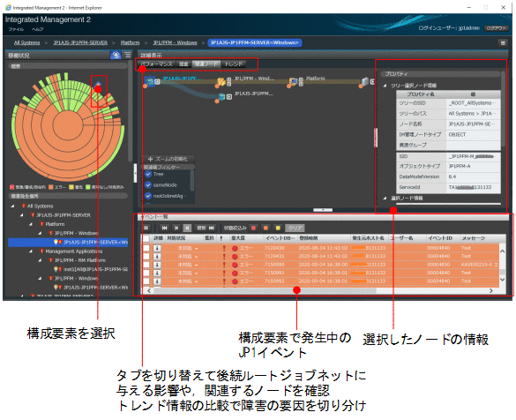Check the select-all box in event table header

(146, 238)
